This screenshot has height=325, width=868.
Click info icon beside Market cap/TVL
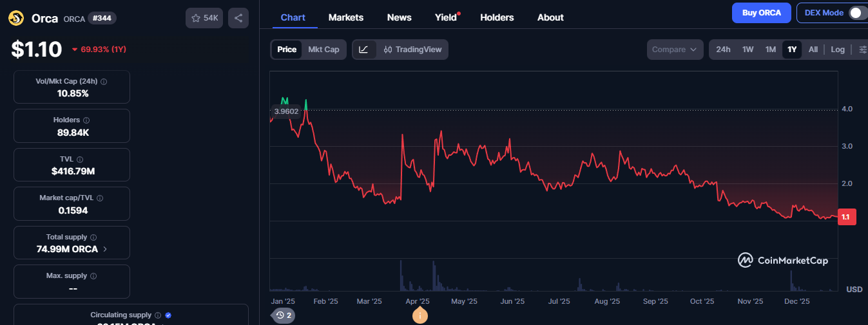click(100, 198)
